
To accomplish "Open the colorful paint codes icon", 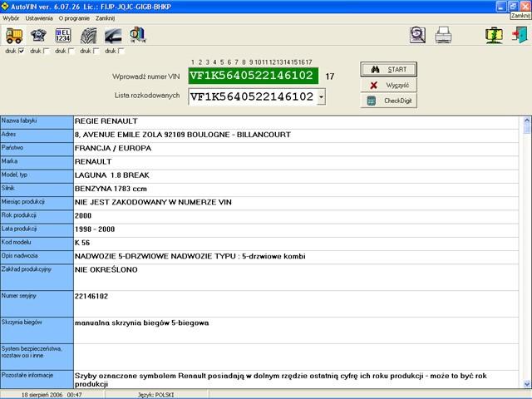I will (x=137, y=35).
